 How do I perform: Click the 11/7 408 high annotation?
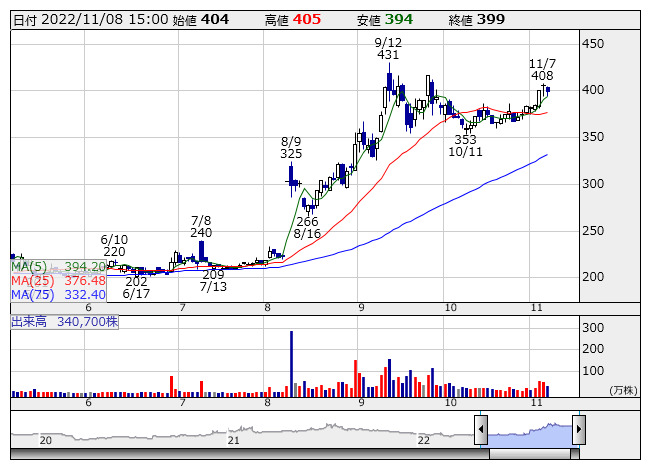pyautogui.click(x=542, y=70)
